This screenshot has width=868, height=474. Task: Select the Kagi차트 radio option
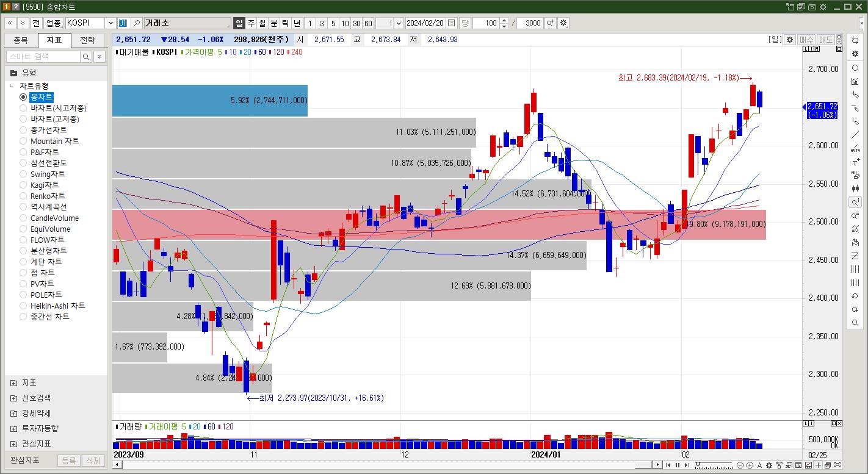tap(23, 185)
